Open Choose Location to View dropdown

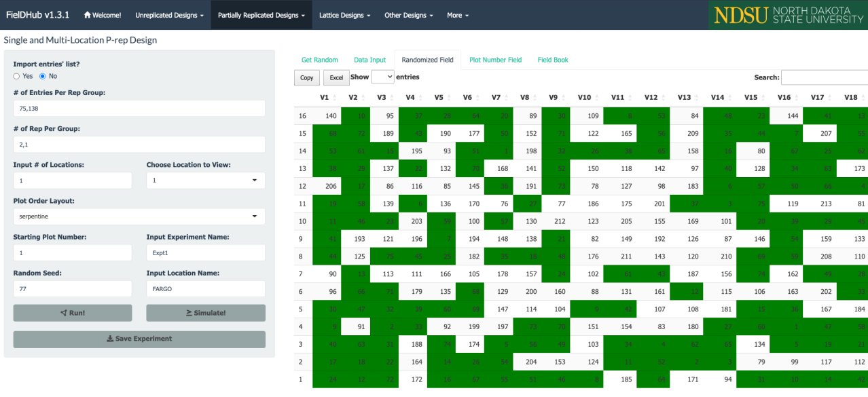pos(205,181)
